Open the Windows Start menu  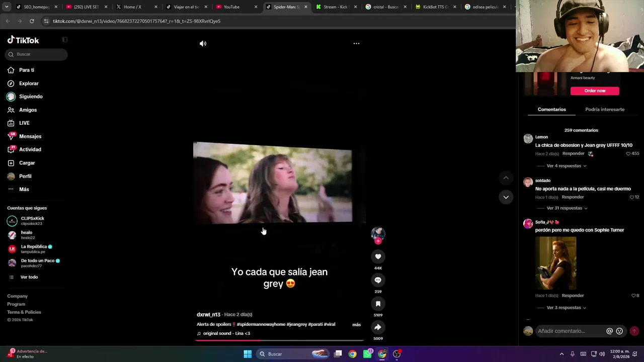[x=248, y=354]
